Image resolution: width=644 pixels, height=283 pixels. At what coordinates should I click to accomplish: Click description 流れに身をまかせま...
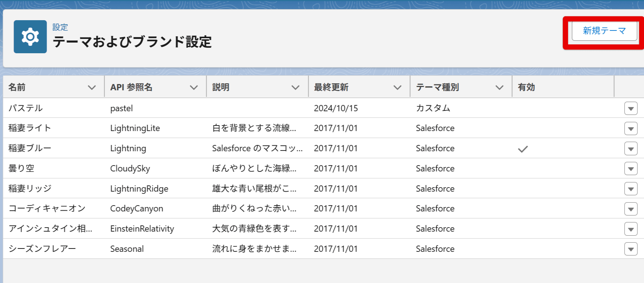coord(254,249)
